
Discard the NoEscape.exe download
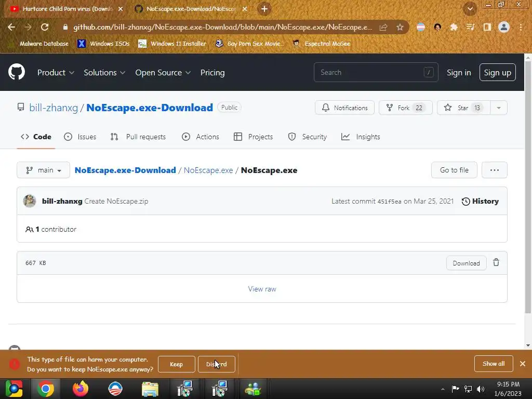click(217, 364)
